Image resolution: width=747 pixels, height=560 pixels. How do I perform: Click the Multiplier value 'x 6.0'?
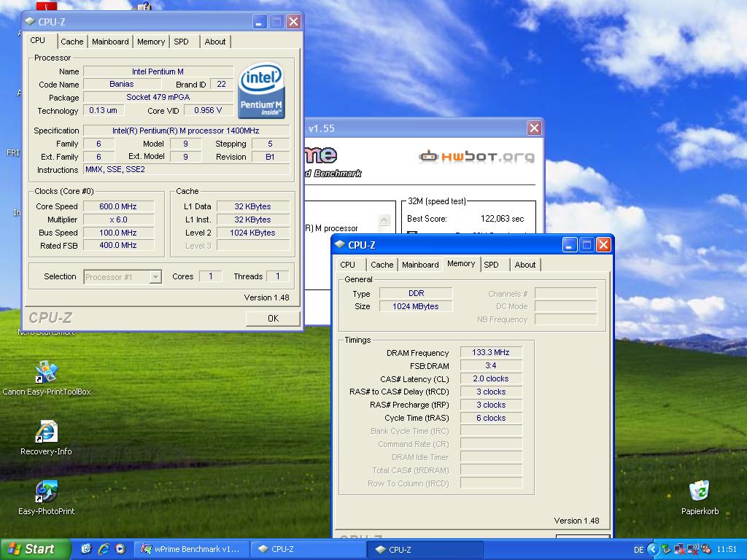[x=118, y=219]
